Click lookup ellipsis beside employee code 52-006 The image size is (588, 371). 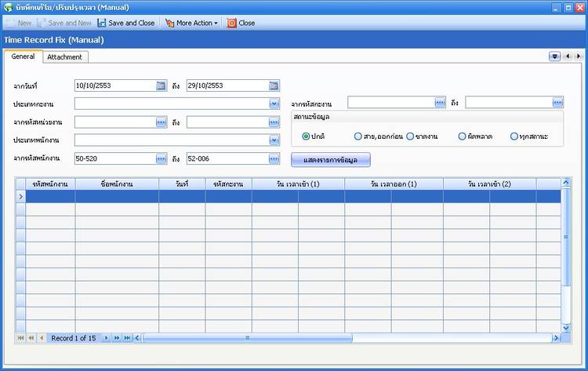click(x=274, y=158)
